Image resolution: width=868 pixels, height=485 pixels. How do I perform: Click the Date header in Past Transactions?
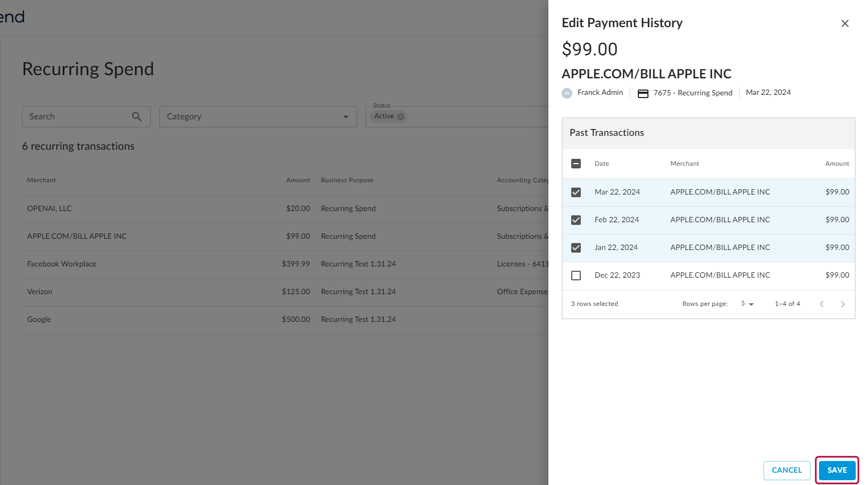click(602, 164)
